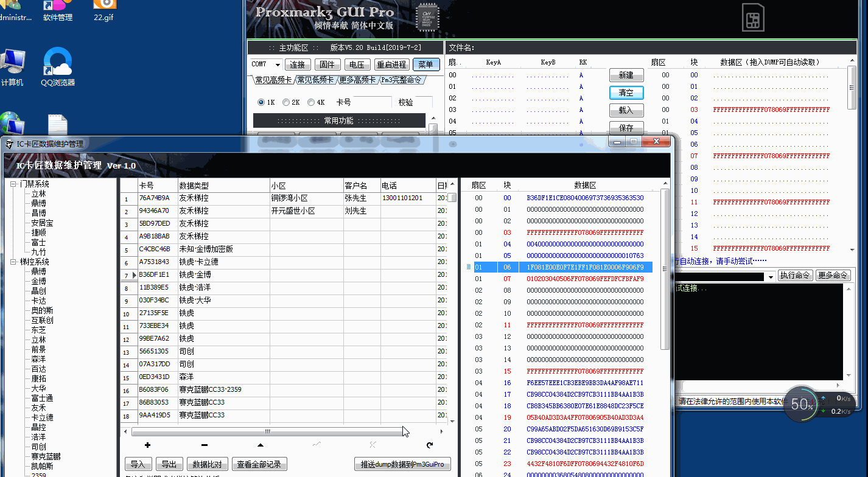This screenshot has height=477, width=868.
Task: Collapse the 梯控系统 tree node
Action: pyautogui.click(x=13, y=262)
